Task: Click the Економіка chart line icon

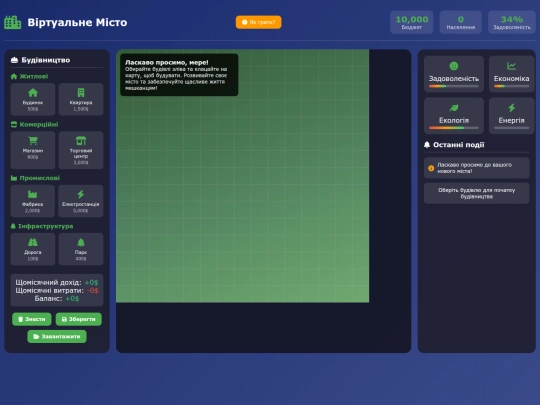Action: point(511,66)
